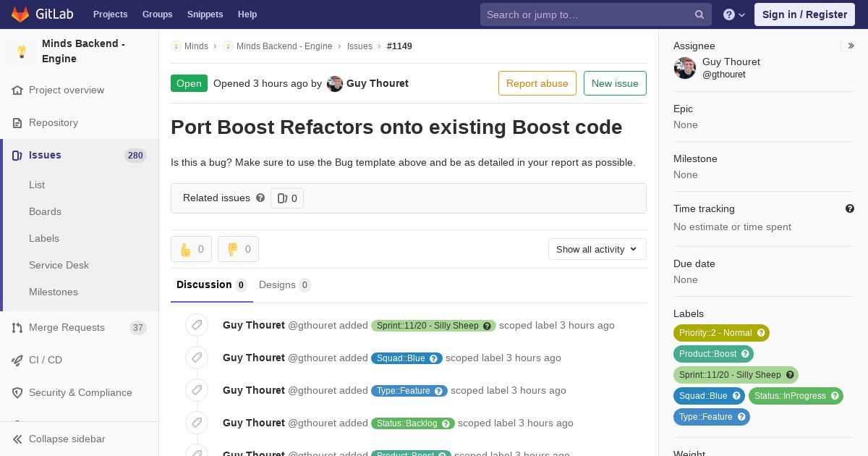
Task: Click the @gthouret handle in sidebar
Action: 724,75
